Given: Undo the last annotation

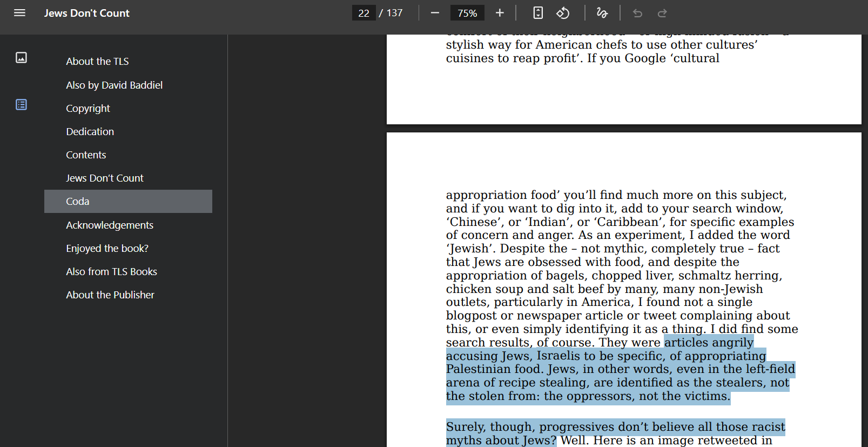Looking at the screenshot, I should [637, 13].
